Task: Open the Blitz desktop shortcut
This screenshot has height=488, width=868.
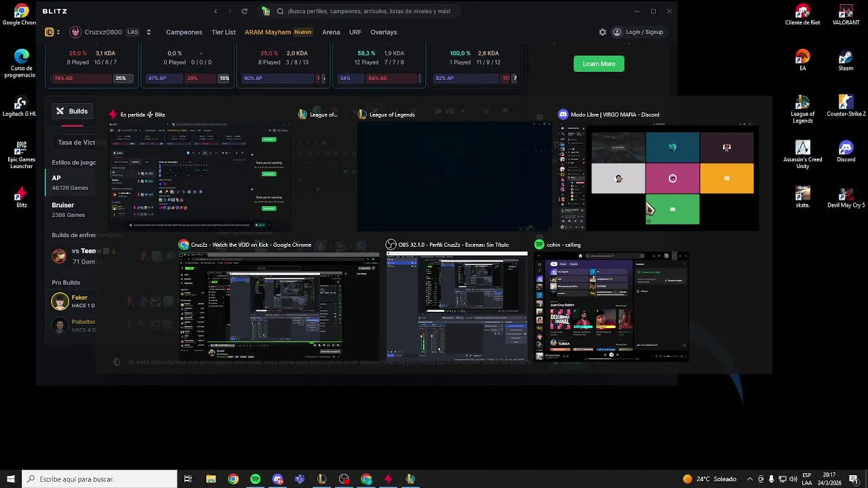Action: click(x=22, y=197)
